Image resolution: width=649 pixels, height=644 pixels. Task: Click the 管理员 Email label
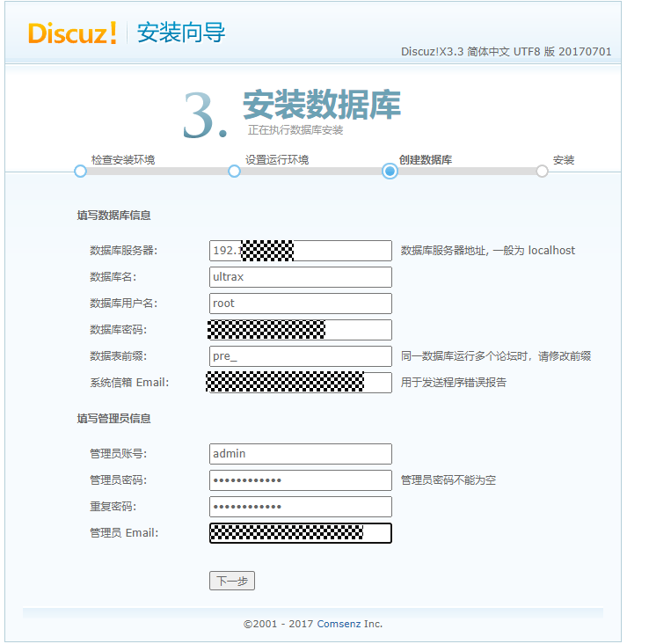coord(124,533)
